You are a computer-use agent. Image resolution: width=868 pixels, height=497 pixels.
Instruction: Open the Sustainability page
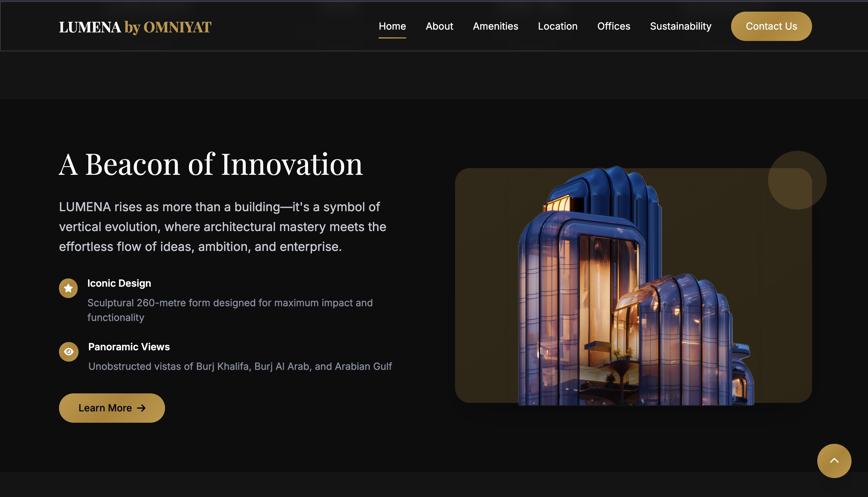(x=680, y=26)
